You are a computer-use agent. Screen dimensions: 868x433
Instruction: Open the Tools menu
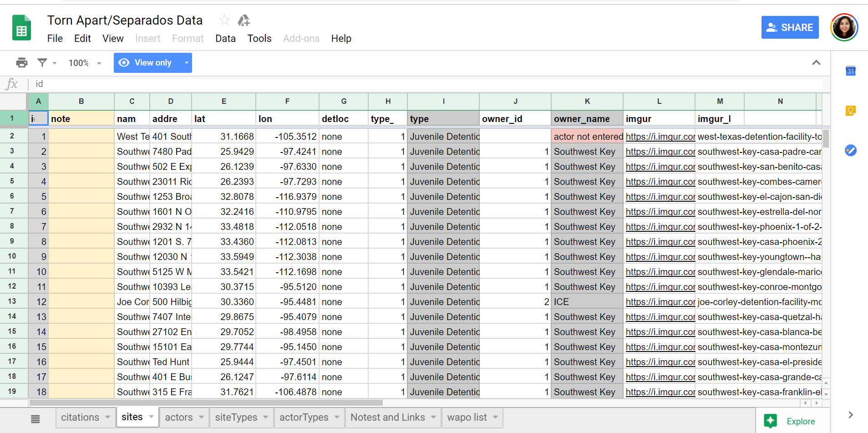259,39
